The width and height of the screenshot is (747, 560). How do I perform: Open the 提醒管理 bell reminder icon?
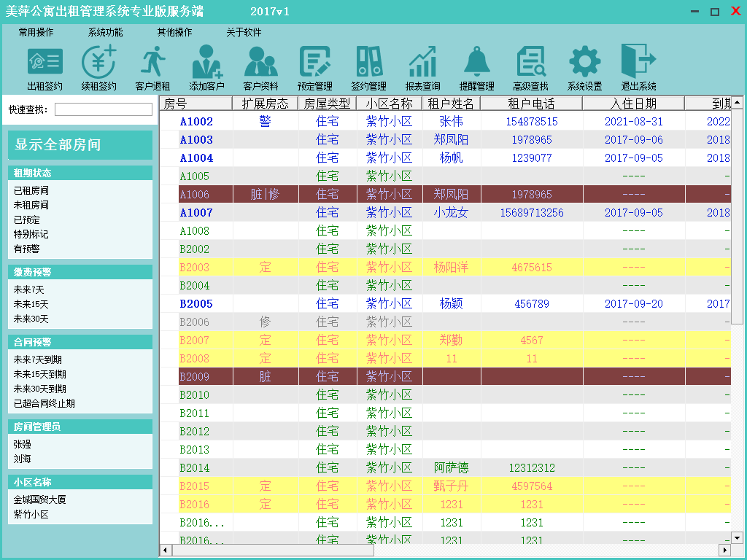[476, 63]
